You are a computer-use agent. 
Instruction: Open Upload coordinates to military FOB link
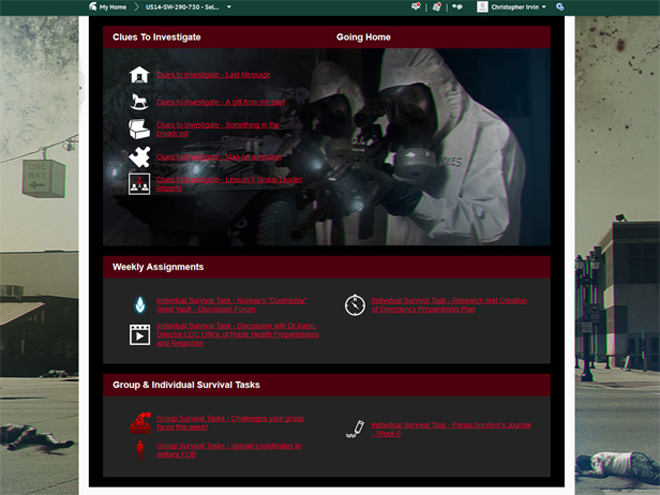(x=228, y=449)
